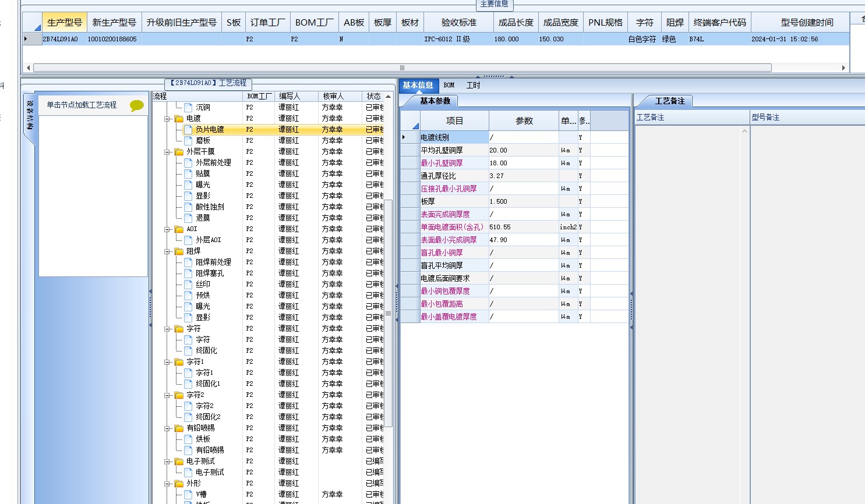The width and height of the screenshot is (865, 504).
Task: Switch to the 基本信息 tab
Action: coord(418,86)
